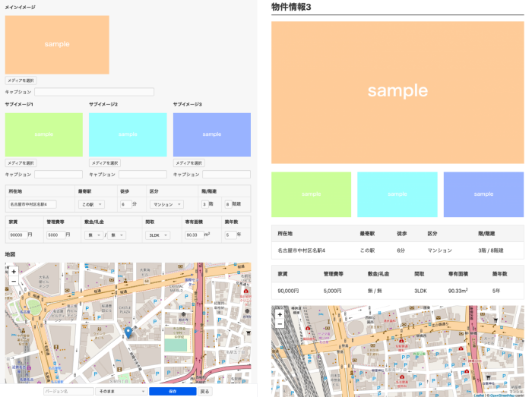Expand the 区分 マンション dropdown
The image size is (532, 397).
166,204
